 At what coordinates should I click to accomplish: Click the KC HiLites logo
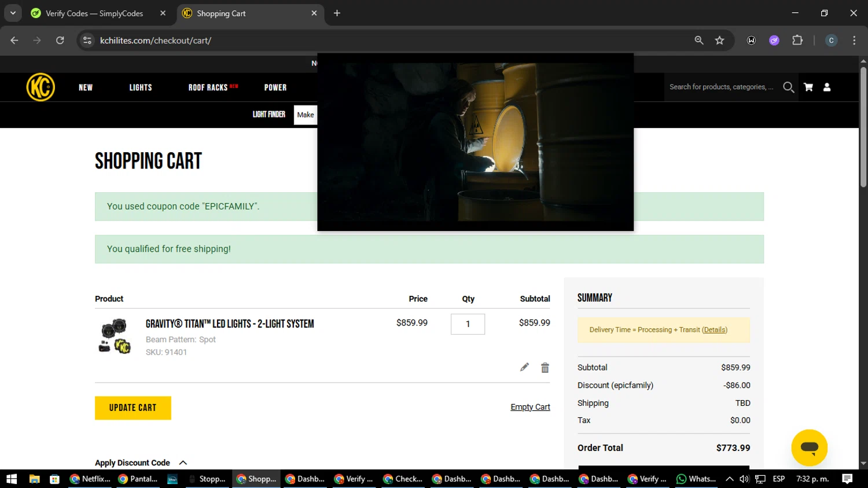click(x=41, y=87)
